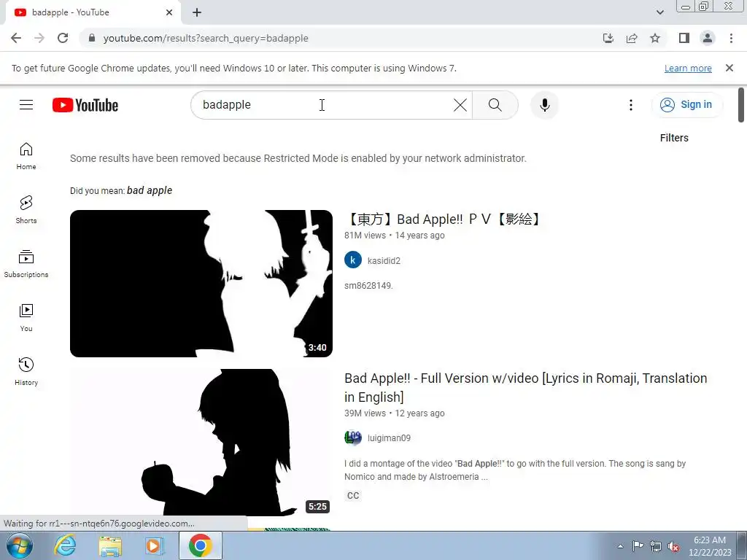This screenshot has width=747, height=560.
Task: Go back with the browser back arrow
Action: click(16, 38)
